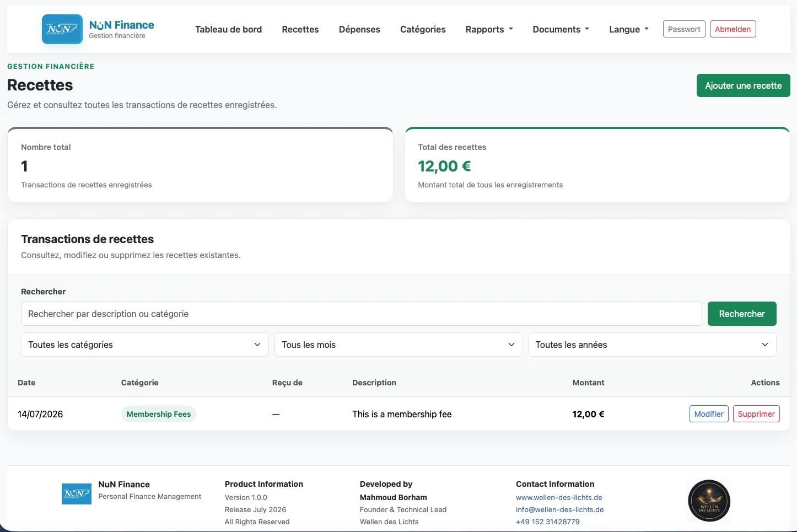Click the NuN Finance logo in header
797x532 pixels.
(x=62, y=29)
